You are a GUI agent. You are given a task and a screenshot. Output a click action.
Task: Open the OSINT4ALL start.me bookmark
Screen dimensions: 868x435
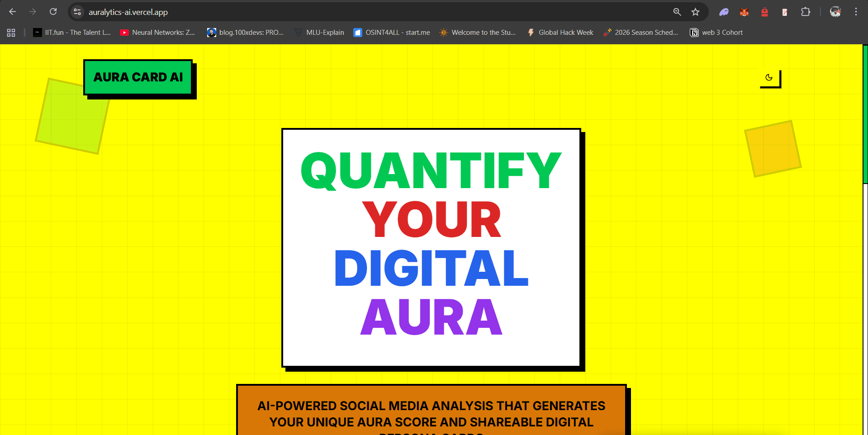coord(391,32)
